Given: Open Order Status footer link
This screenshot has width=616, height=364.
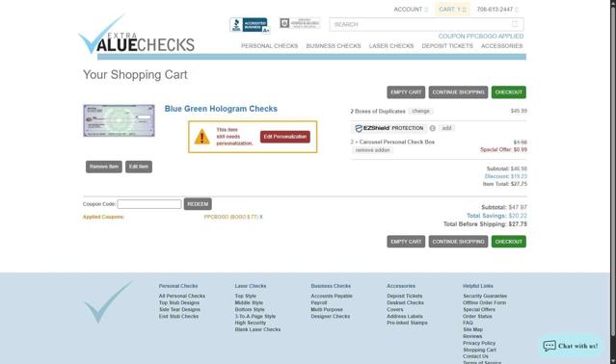Looking at the screenshot, I should [x=477, y=316].
